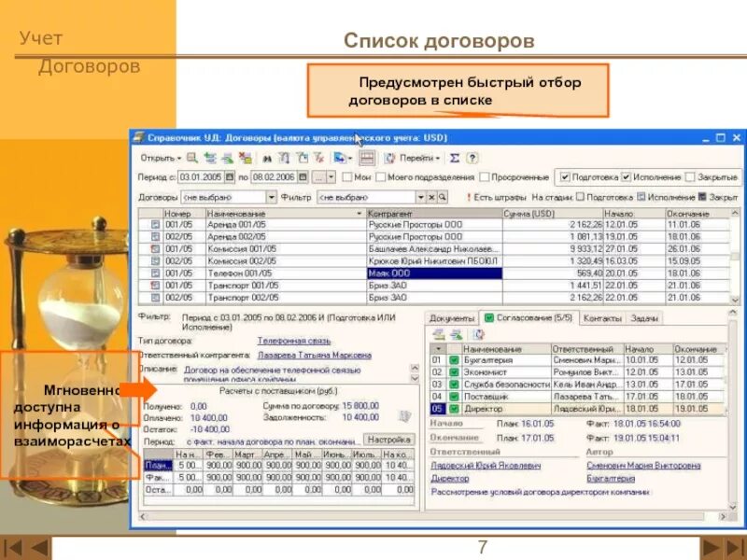
Task: Uncheck the first Подготовка checkbox in the framed group
Action: (x=565, y=177)
